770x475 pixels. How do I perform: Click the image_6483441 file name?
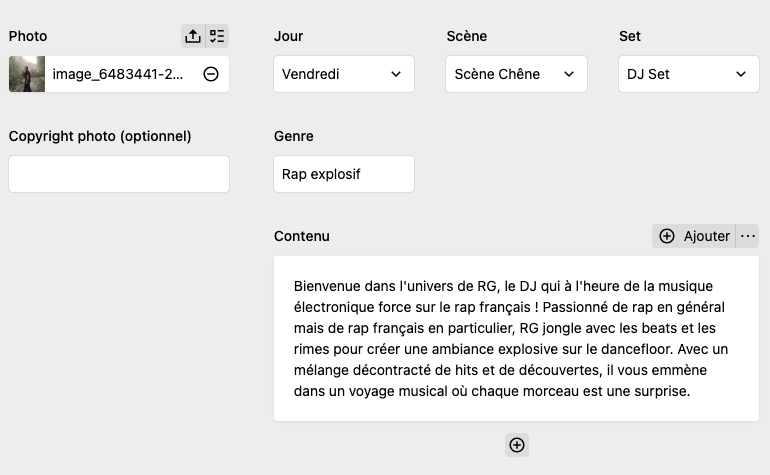[118, 74]
